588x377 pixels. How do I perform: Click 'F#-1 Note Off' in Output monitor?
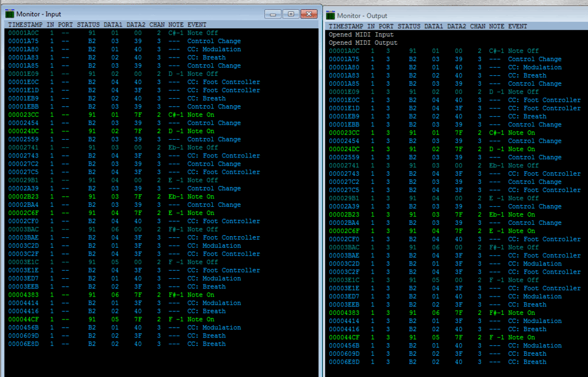click(514, 248)
